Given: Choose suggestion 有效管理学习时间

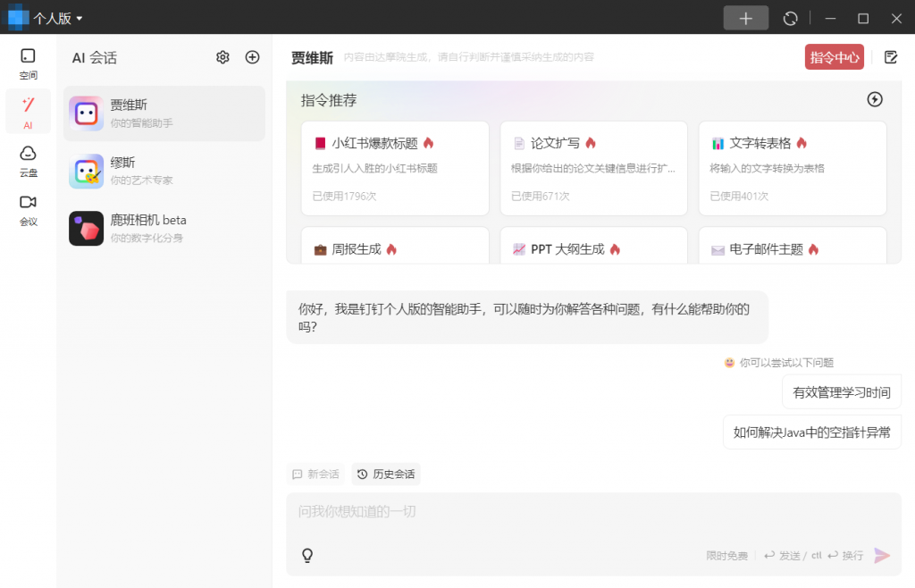Looking at the screenshot, I should tap(842, 392).
